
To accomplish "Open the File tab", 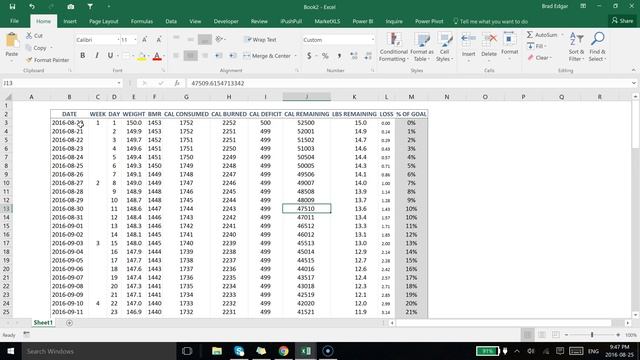I will [14, 21].
